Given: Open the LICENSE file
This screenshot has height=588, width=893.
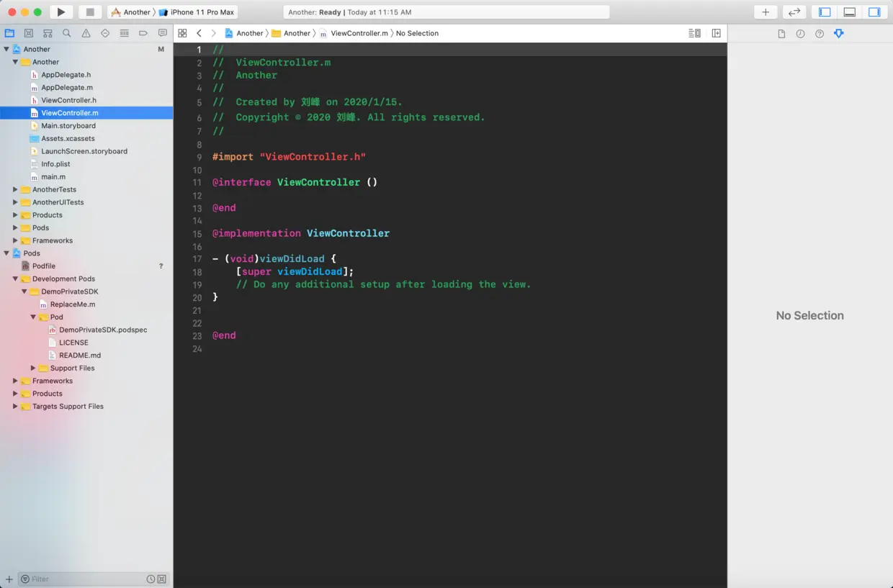Looking at the screenshot, I should pos(73,343).
